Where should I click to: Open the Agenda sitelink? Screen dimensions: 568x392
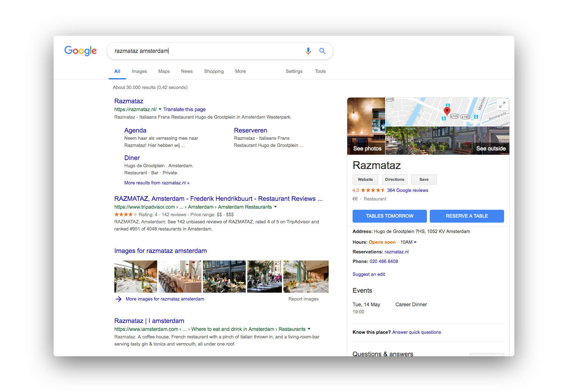[x=135, y=130]
